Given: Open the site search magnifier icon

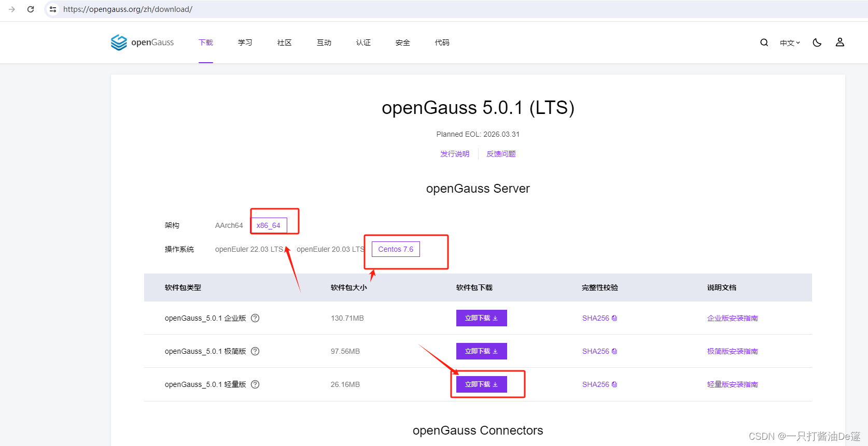Looking at the screenshot, I should pos(764,42).
